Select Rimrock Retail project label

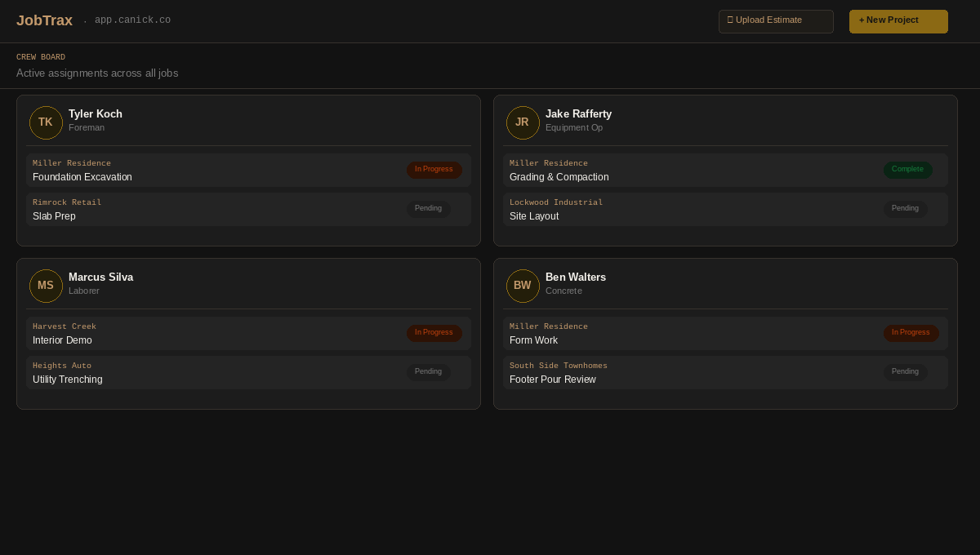[x=67, y=202]
